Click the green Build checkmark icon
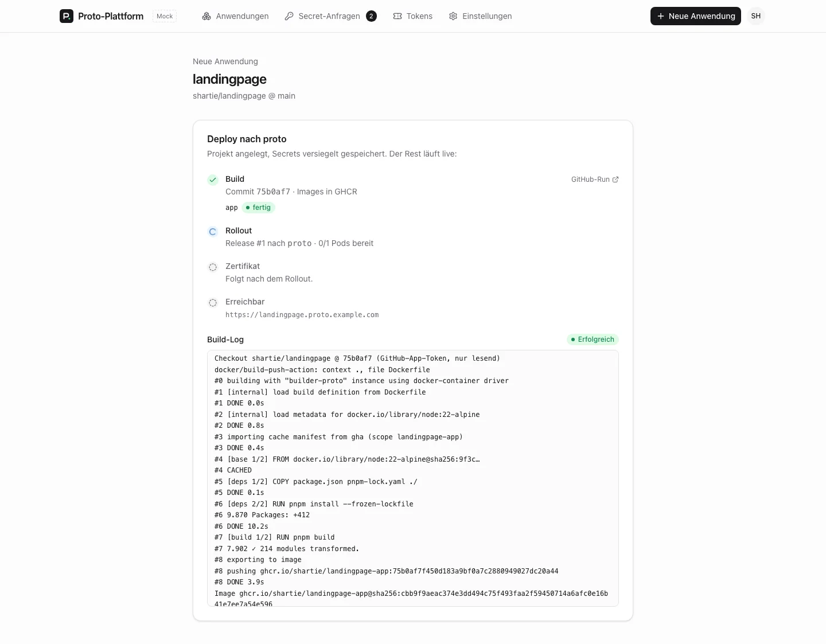Screen dimensions: 826x644 point(213,180)
